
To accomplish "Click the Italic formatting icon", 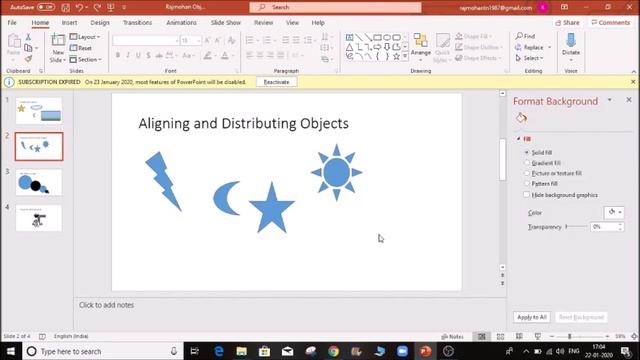I will coord(128,55).
